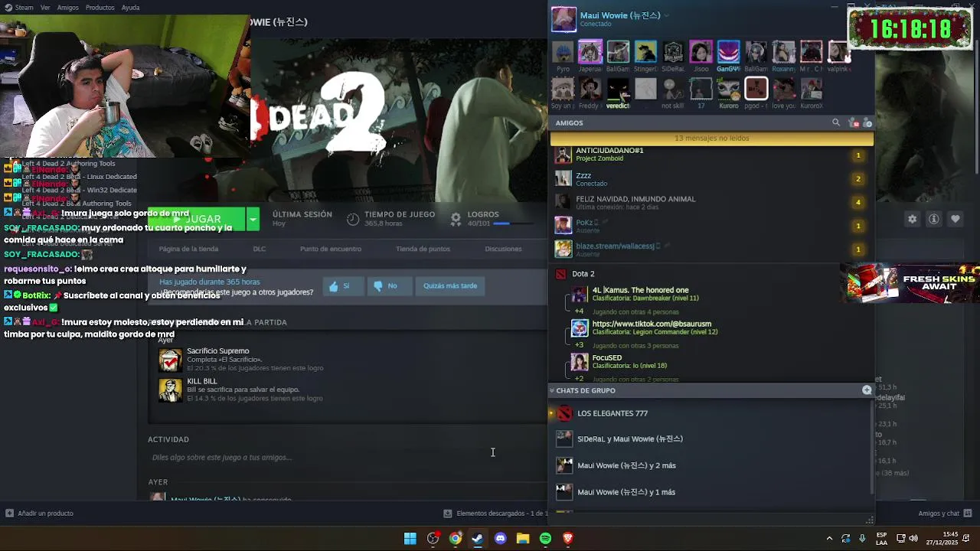Open Zzzz friend chat row
Image resolution: width=980 pixels, height=551 pixels.
point(711,179)
